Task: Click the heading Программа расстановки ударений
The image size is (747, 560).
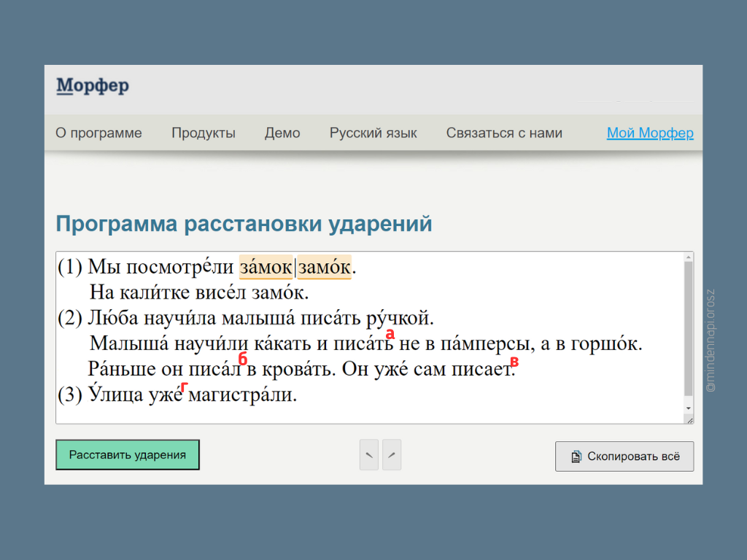Action: [x=244, y=224]
